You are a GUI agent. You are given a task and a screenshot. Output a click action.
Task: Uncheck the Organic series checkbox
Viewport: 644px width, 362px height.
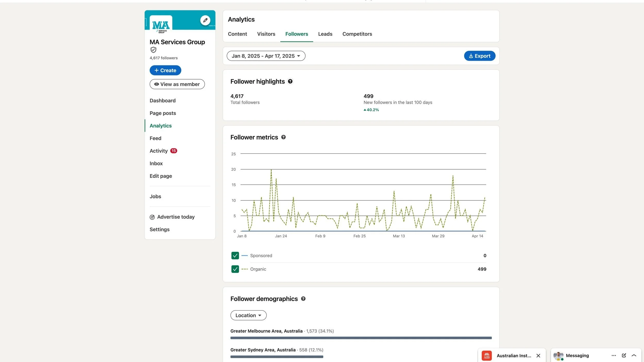click(235, 269)
